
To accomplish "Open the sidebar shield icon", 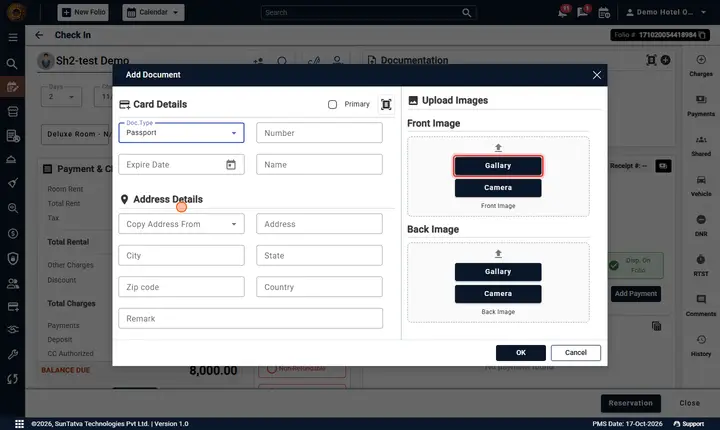I will click(13, 258).
